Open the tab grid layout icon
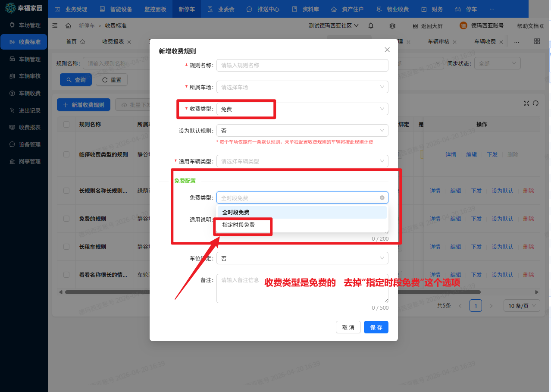The image size is (551, 392). pos(537,41)
